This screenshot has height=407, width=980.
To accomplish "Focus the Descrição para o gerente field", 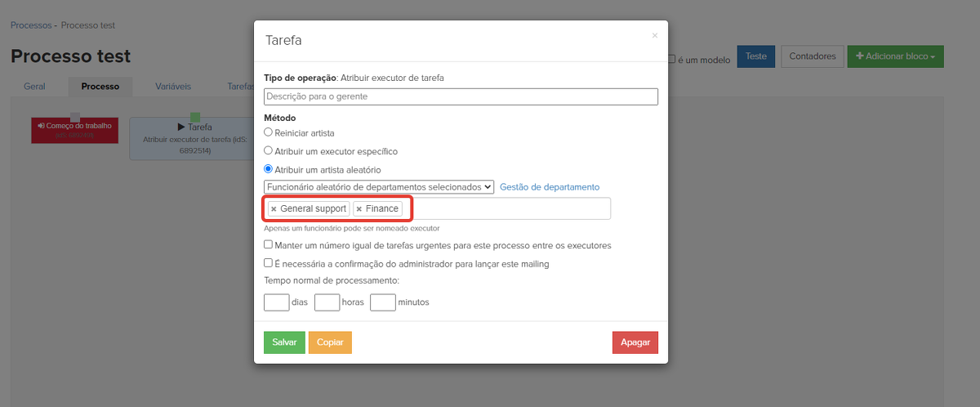I will (461, 96).
